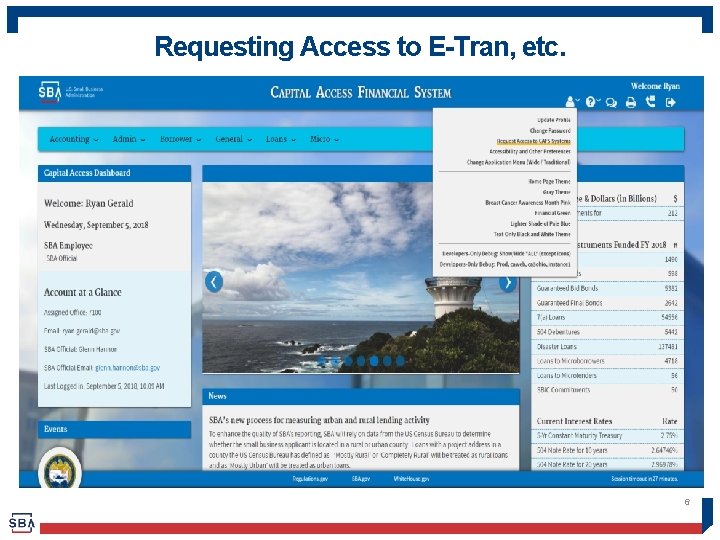Image resolution: width=720 pixels, height=540 pixels.
Task: Click the logout arrow icon
Action: click(x=671, y=102)
